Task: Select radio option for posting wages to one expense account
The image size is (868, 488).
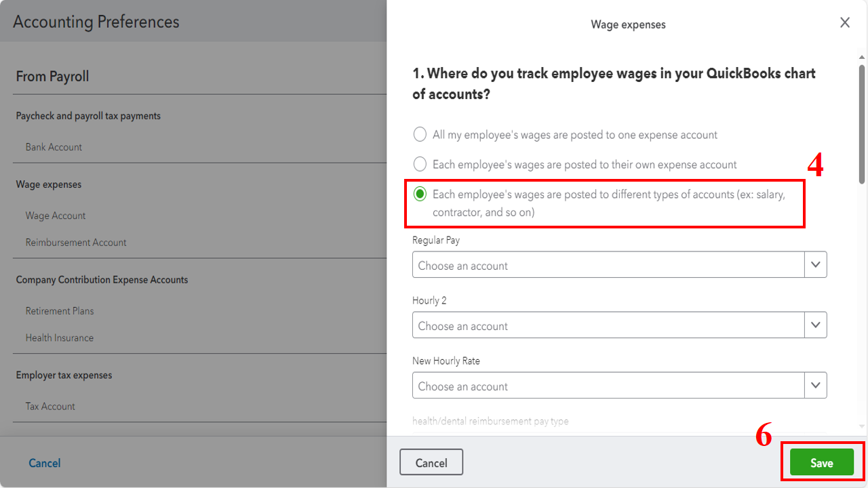Action: 420,134
